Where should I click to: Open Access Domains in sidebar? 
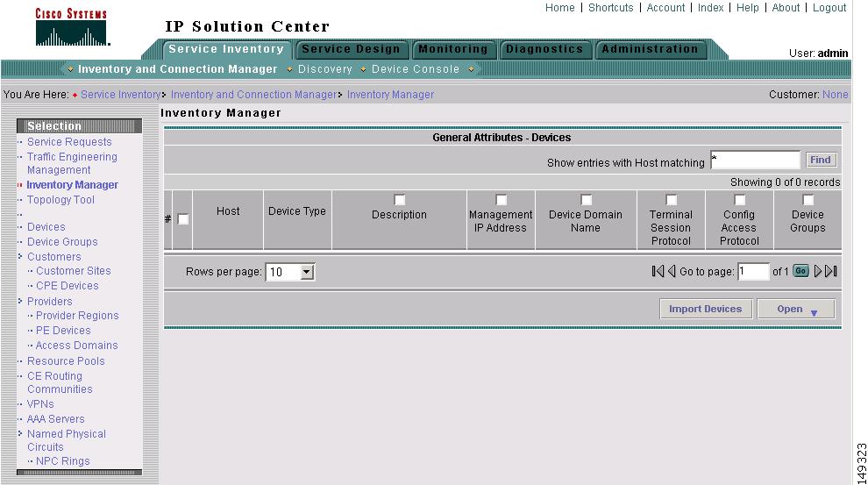tap(76, 346)
